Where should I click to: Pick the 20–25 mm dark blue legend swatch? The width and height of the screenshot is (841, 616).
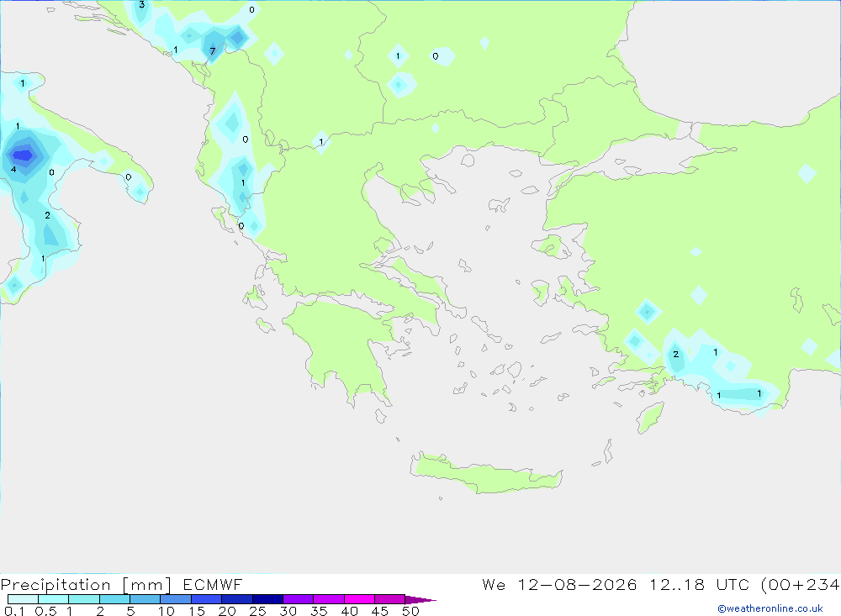pyautogui.click(x=236, y=599)
